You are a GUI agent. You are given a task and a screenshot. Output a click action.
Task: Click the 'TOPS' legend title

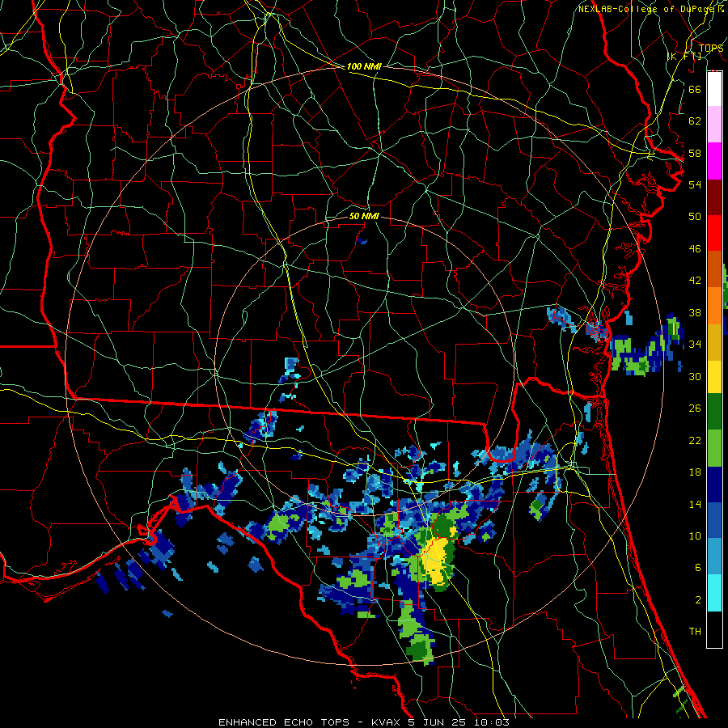click(x=711, y=48)
